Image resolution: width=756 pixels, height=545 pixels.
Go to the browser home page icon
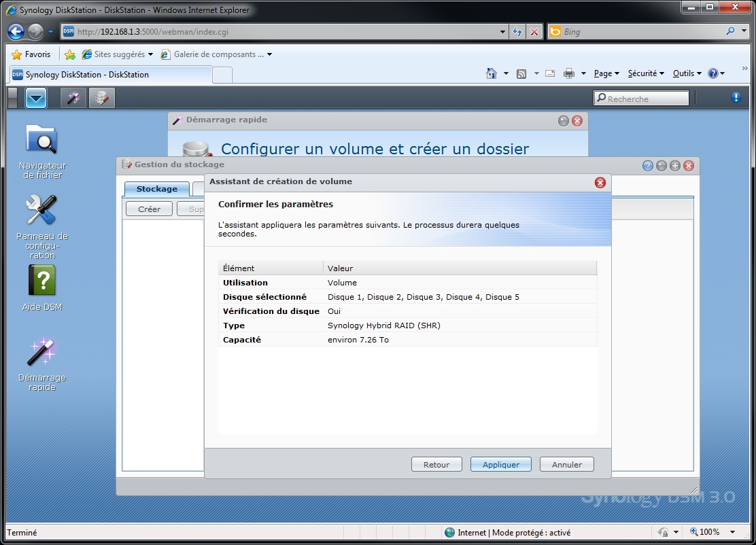[492, 73]
